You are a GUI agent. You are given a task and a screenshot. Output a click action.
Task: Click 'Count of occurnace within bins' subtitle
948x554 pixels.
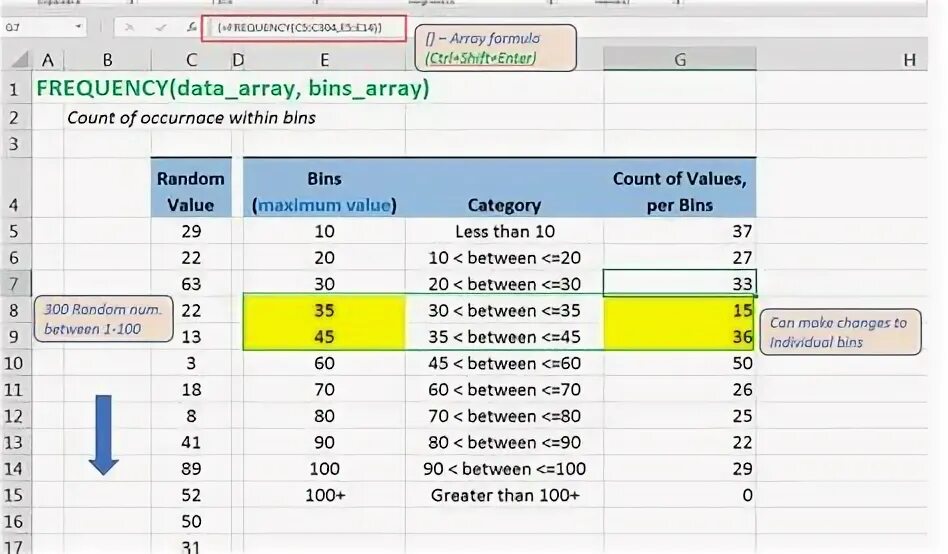(191, 117)
